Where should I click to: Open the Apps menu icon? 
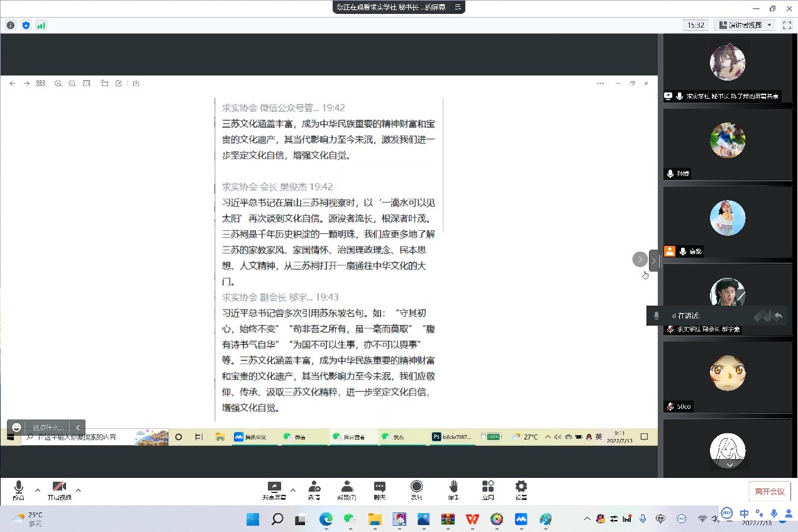click(x=488, y=489)
